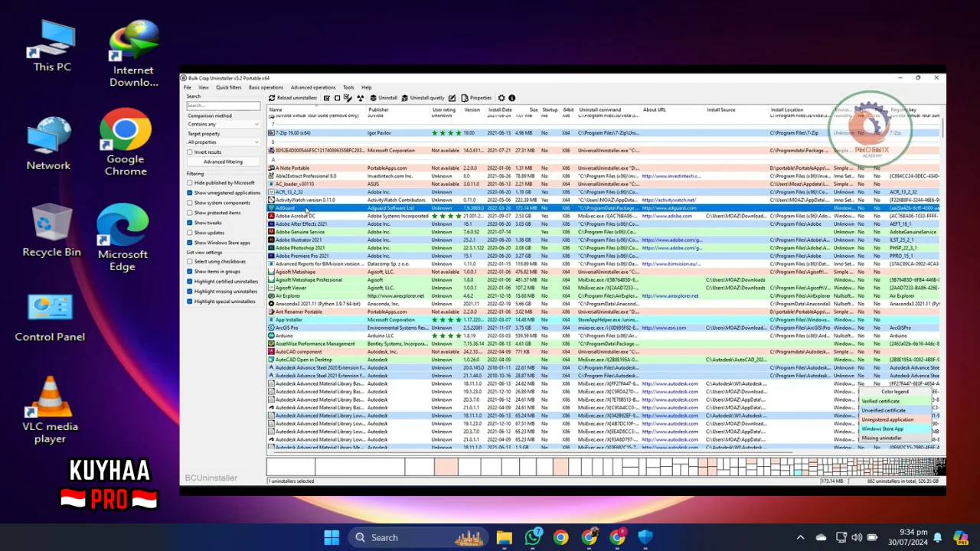Click the Adobe Illustrator 2021 row icon

[271, 240]
